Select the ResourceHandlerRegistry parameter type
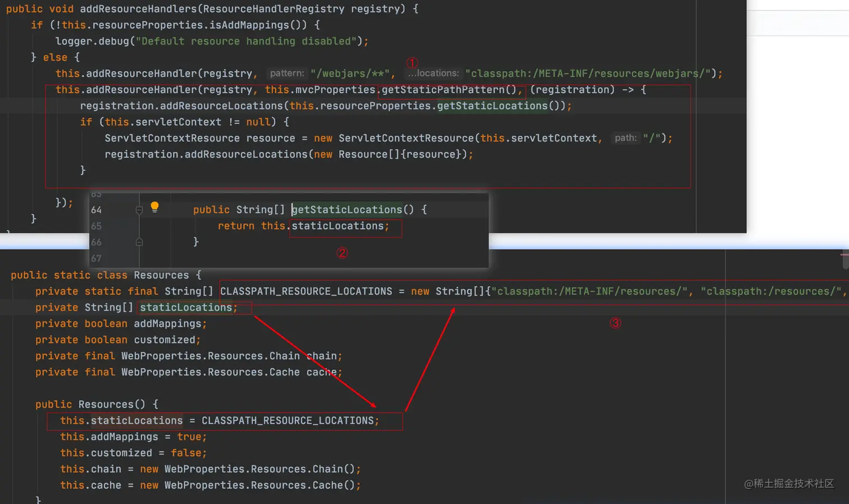 coord(273,9)
